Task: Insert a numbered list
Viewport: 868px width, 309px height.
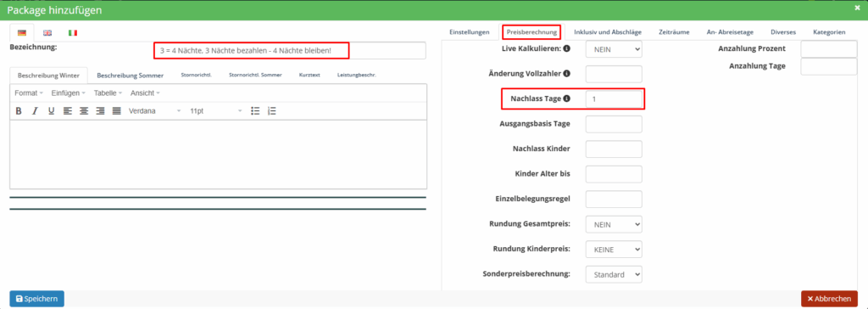Action: click(272, 111)
